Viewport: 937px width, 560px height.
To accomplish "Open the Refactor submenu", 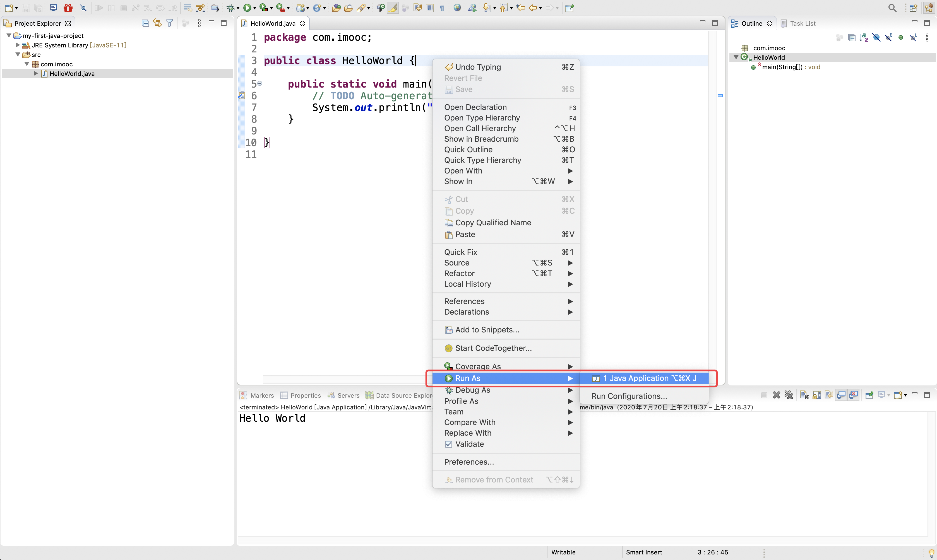I will click(x=506, y=273).
